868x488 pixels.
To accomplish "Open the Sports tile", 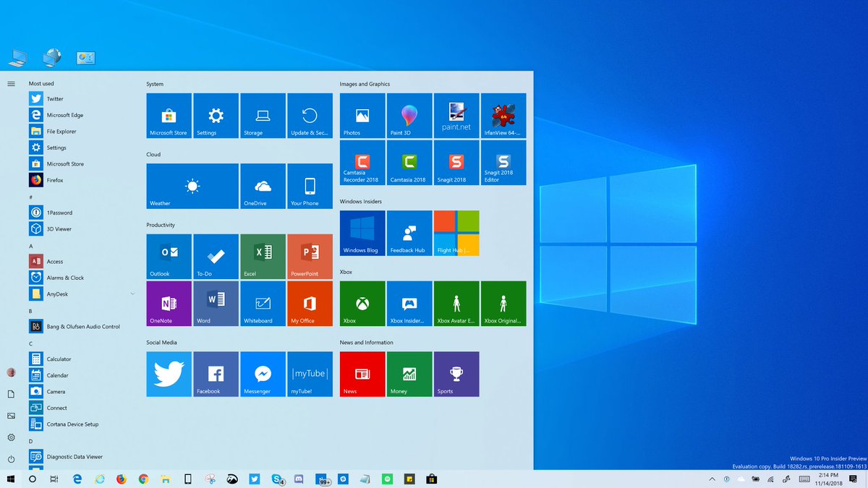I will (456, 374).
